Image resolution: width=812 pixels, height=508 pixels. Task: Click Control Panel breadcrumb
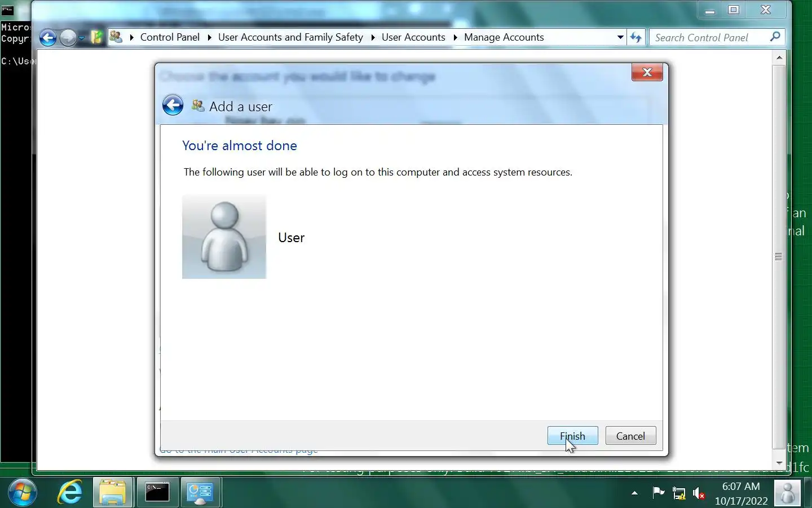pos(170,37)
